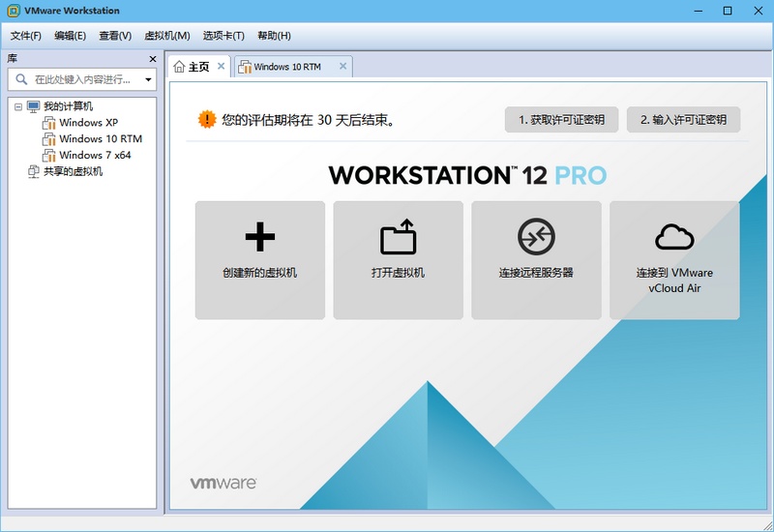Click the 我的计算机 monitor icon
This screenshot has height=532, width=774.
pos(34,106)
